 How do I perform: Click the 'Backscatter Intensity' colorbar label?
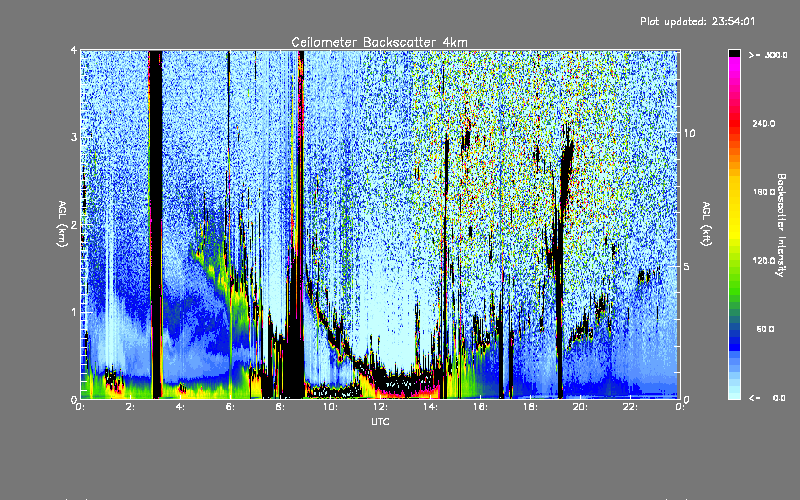[781, 225]
